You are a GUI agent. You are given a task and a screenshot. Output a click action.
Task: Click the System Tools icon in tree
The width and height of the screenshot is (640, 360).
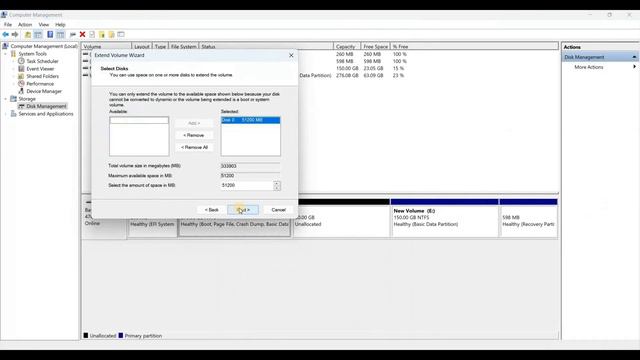(13, 54)
